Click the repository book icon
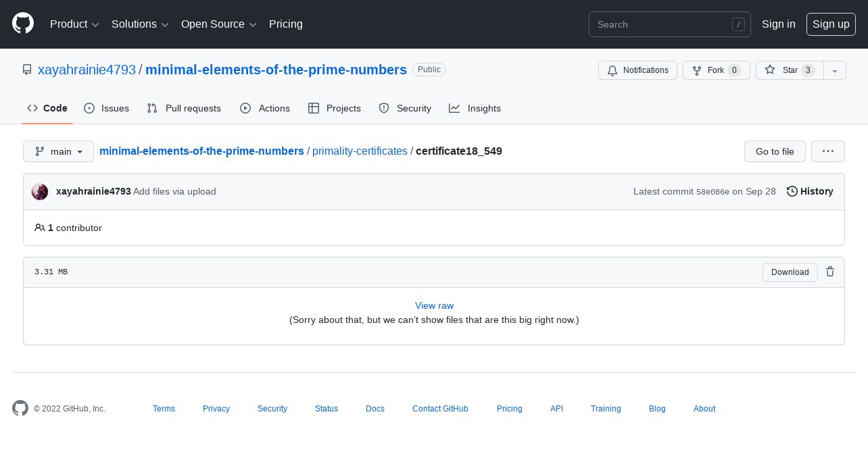The width and height of the screenshot is (868, 450). click(x=27, y=70)
